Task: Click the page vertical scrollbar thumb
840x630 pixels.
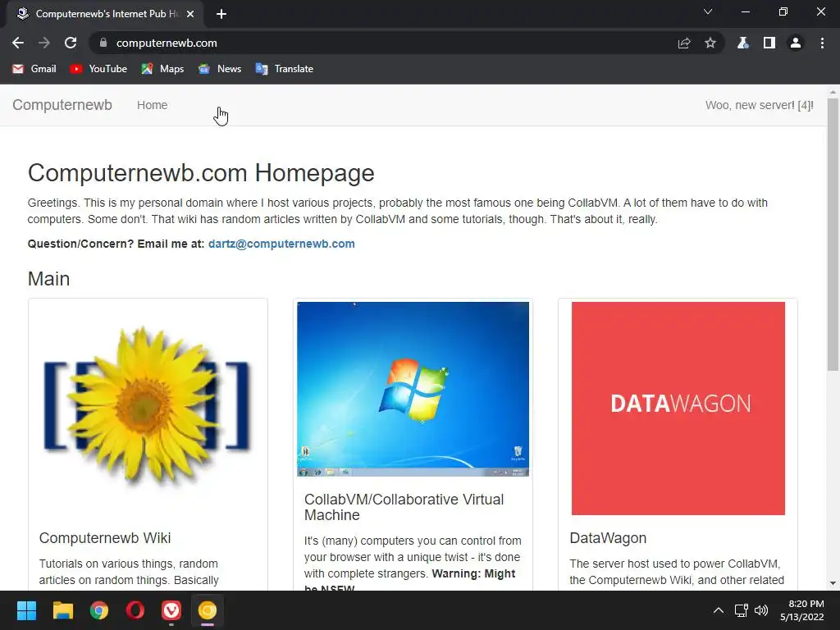Action: (833, 234)
